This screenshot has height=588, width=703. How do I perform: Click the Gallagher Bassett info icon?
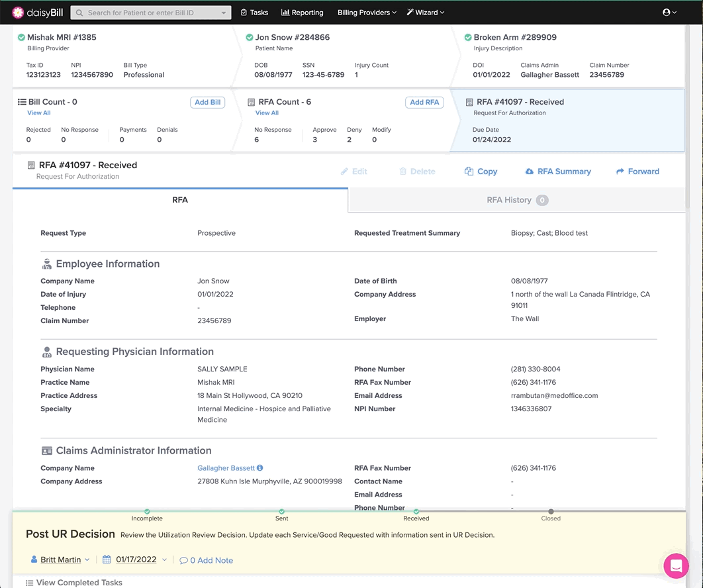point(259,467)
